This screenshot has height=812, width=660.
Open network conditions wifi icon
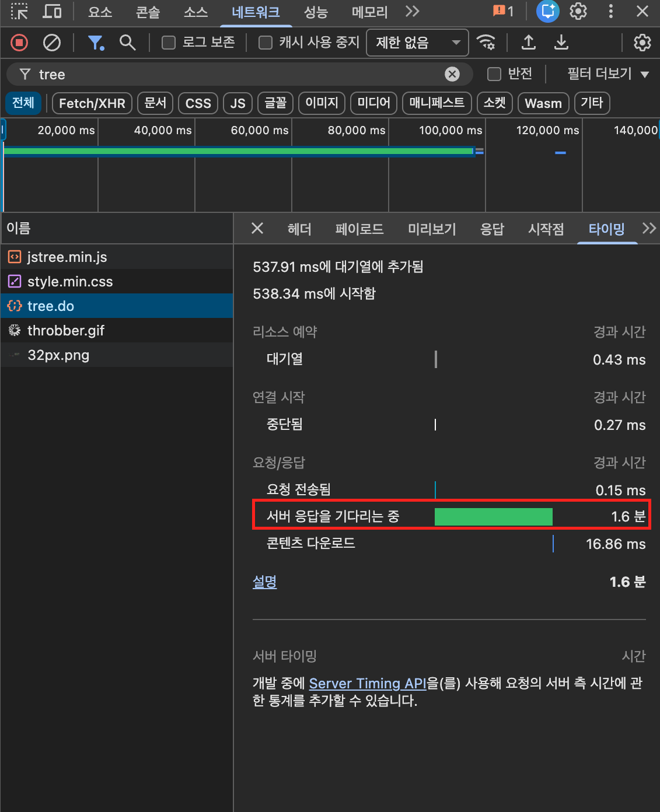[486, 42]
